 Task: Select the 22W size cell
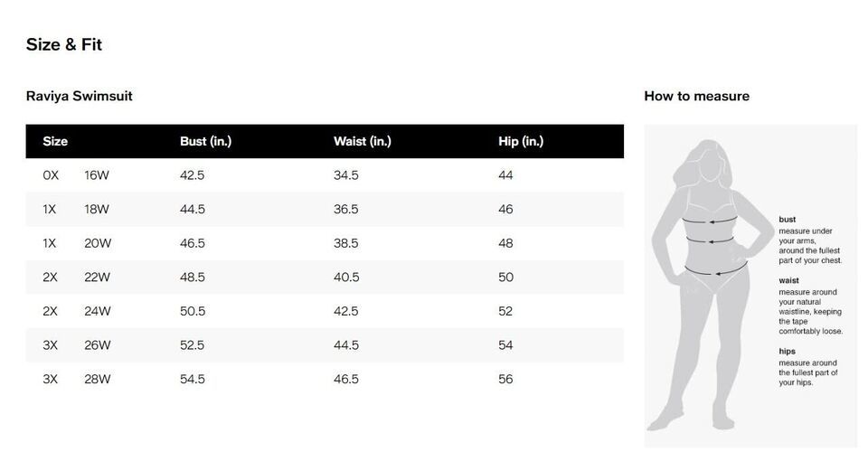[x=98, y=277]
